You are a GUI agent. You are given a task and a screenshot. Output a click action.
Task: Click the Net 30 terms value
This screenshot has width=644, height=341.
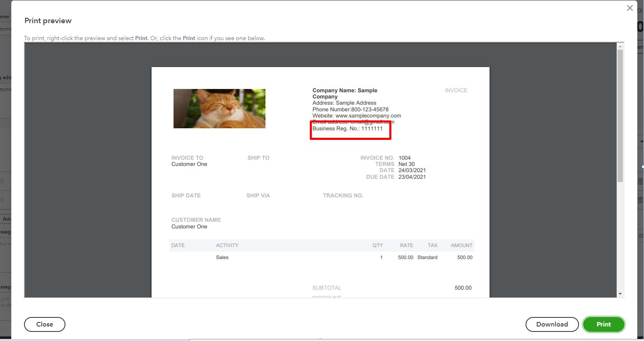(x=407, y=164)
